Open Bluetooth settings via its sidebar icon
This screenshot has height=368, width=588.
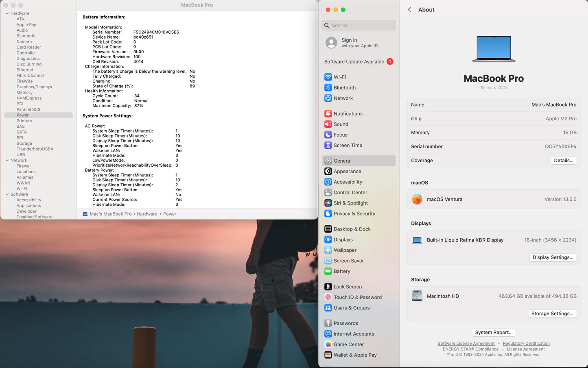328,87
